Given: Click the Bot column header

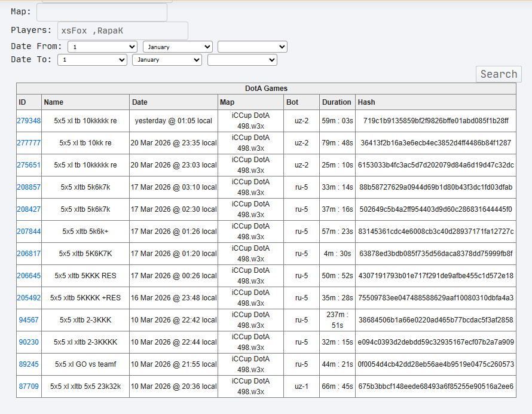Looking at the screenshot, I should click(302, 102).
